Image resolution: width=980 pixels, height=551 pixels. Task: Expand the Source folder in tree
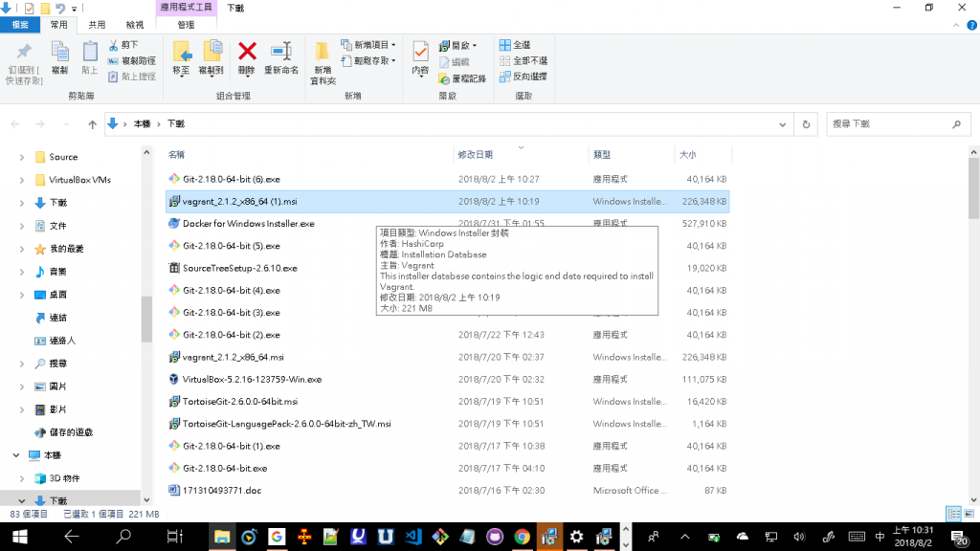(22, 158)
